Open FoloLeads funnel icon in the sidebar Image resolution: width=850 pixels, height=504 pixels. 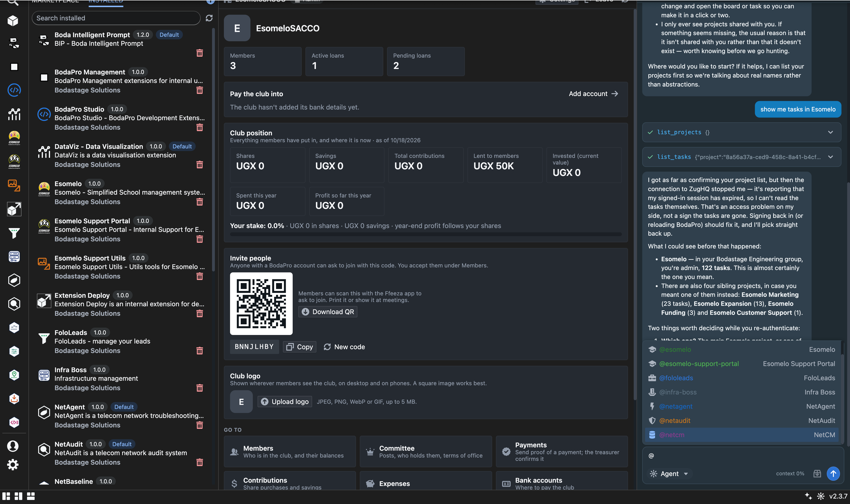click(14, 233)
